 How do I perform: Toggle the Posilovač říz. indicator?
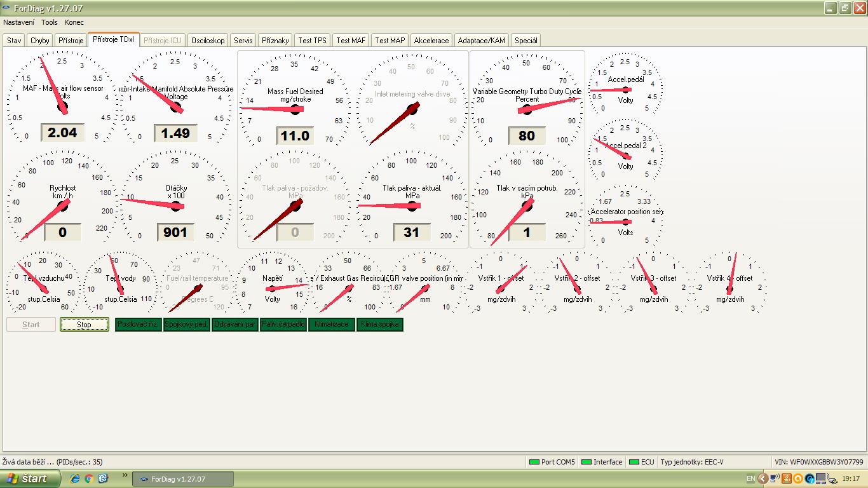(x=138, y=325)
